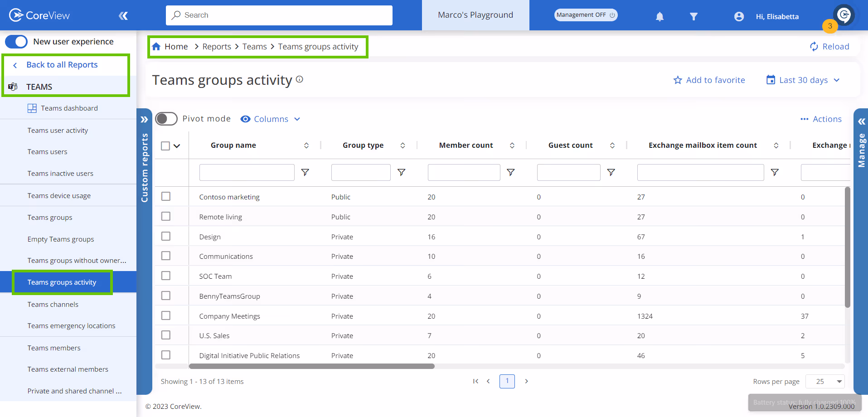The image size is (868, 417).
Task: Sort by Member count column arrows
Action: point(512,145)
